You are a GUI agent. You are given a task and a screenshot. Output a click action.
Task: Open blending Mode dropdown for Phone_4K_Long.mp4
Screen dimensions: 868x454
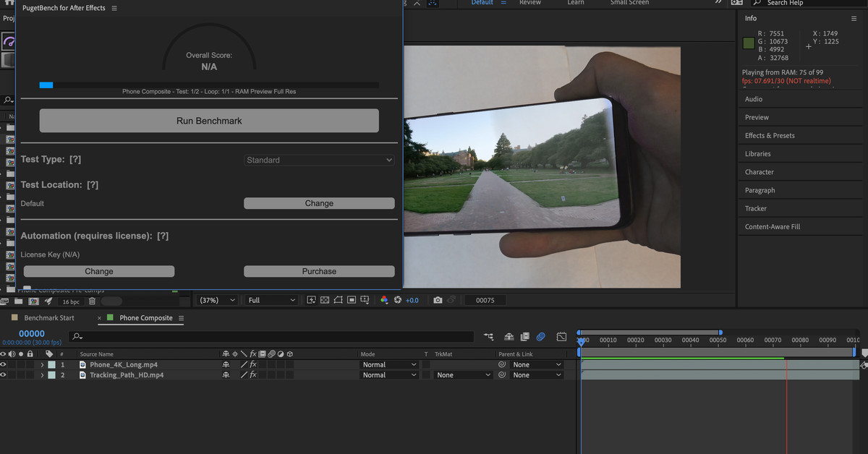click(x=389, y=365)
